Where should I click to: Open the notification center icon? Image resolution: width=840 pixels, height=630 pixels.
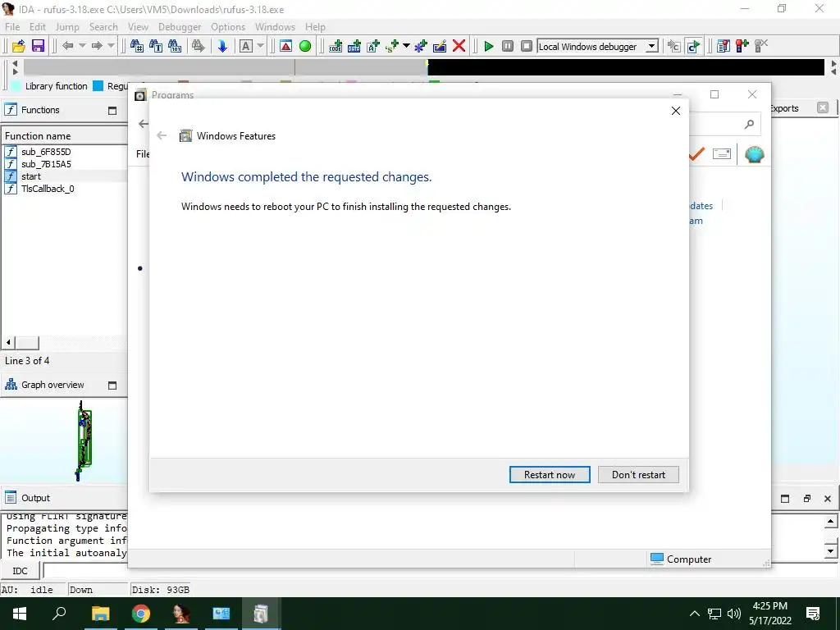tap(813, 614)
